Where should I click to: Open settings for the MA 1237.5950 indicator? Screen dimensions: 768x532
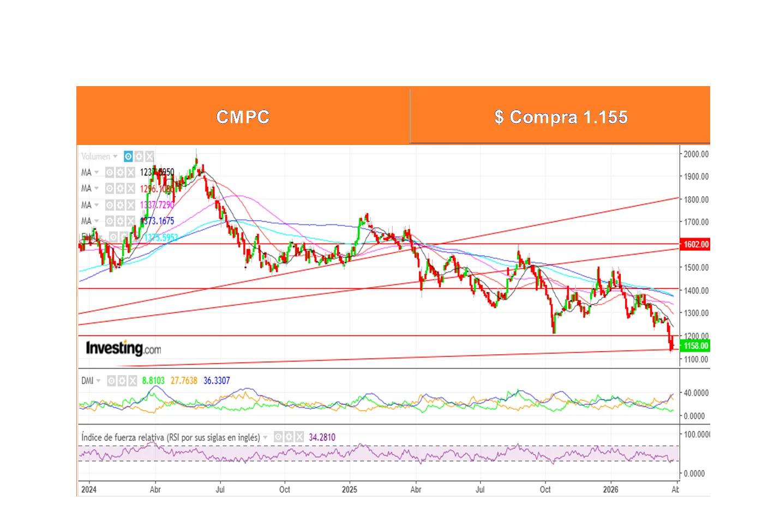click(120, 172)
